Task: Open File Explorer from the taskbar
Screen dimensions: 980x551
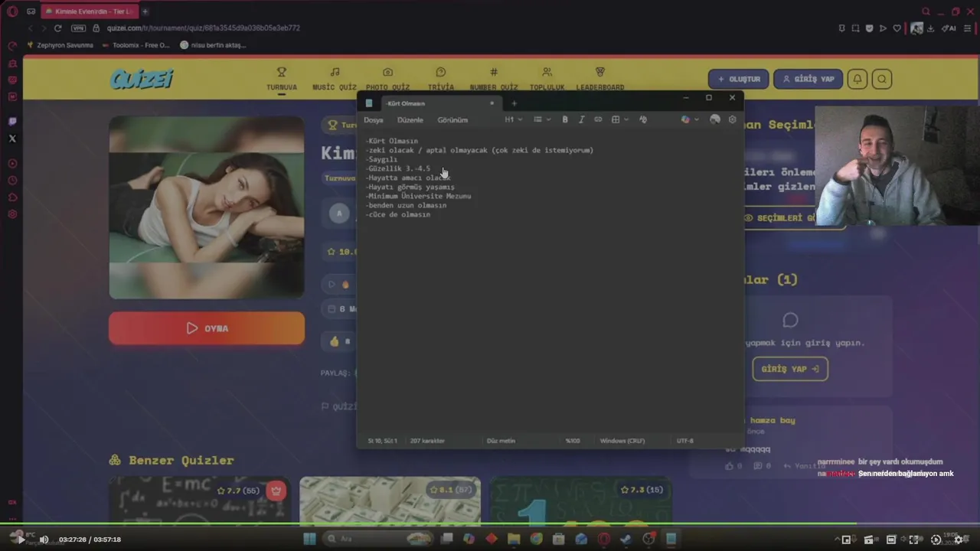Action: coord(514,539)
